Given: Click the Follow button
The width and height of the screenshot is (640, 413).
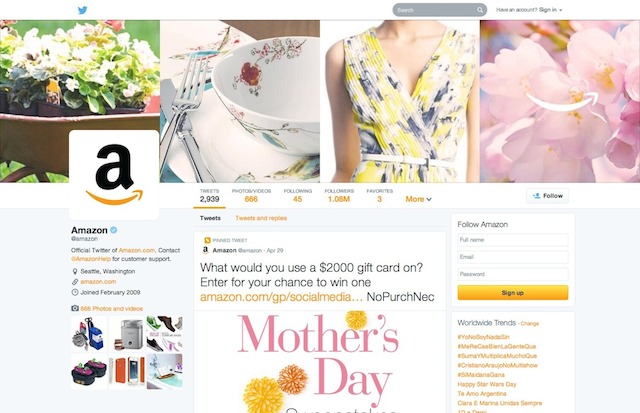Looking at the screenshot, I should (547, 196).
